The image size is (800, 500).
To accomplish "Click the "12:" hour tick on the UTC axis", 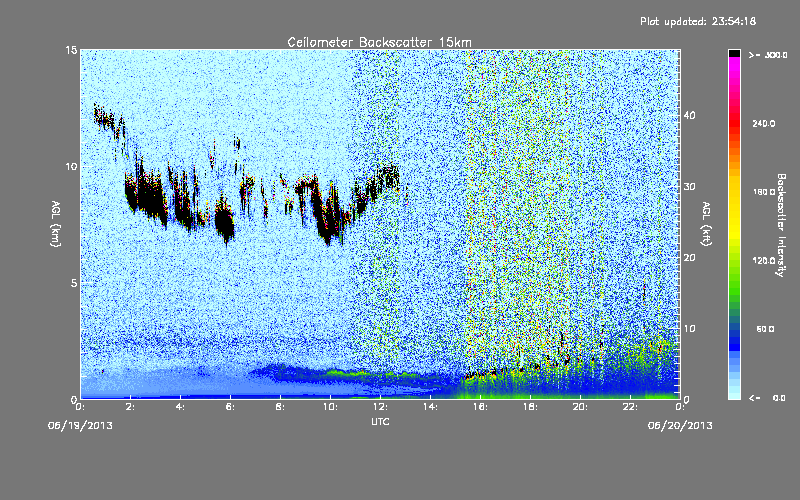I will tap(381, 407).
